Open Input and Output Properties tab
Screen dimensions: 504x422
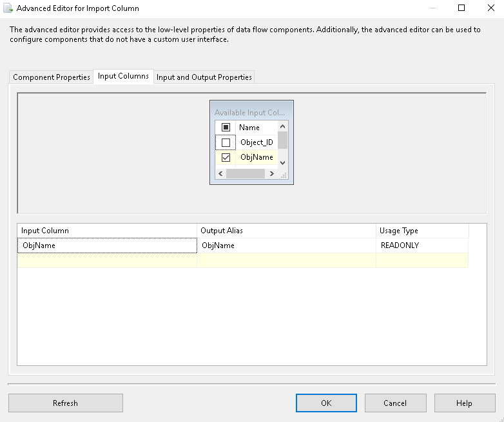(x=204, y=77)
